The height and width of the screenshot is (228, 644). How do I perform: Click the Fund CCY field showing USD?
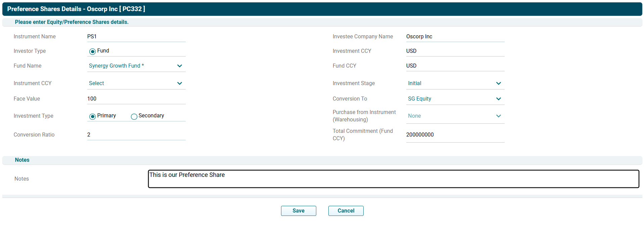(x=455, y=66)
